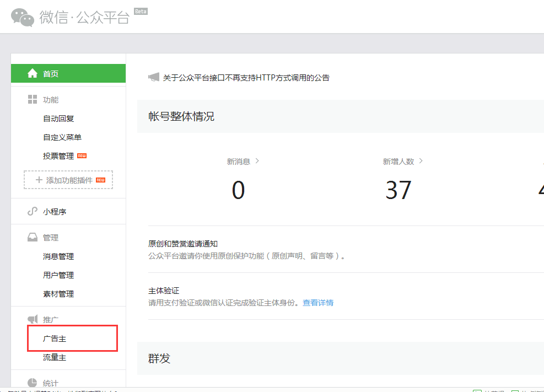Click the mini program icon beside 小程序
The width and height of the screenshot is (544, 392).
[x=33, y=212]
